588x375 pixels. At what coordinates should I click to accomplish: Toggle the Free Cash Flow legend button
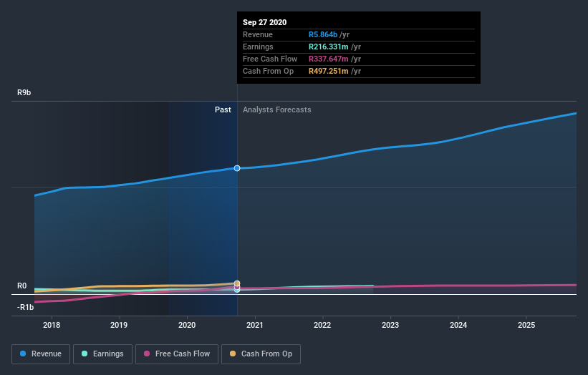click(177, 354)
